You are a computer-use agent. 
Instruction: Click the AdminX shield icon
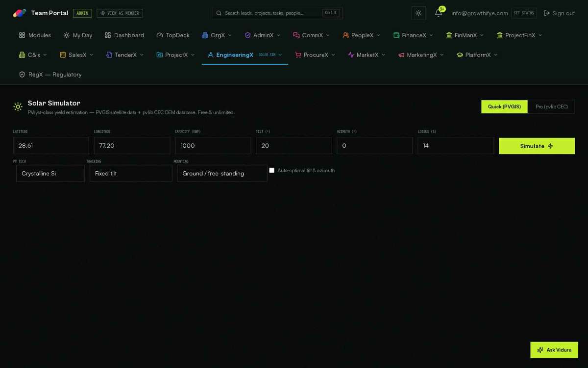247,35
